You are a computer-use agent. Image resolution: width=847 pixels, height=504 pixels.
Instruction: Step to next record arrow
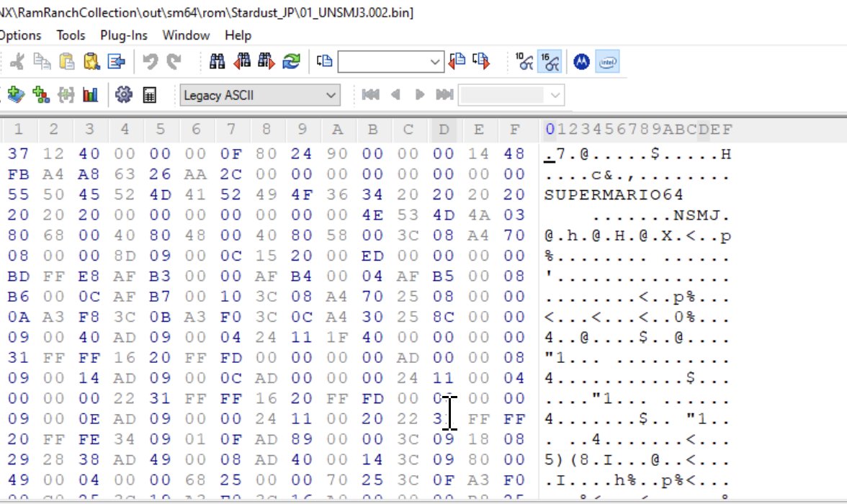[420, 95]
